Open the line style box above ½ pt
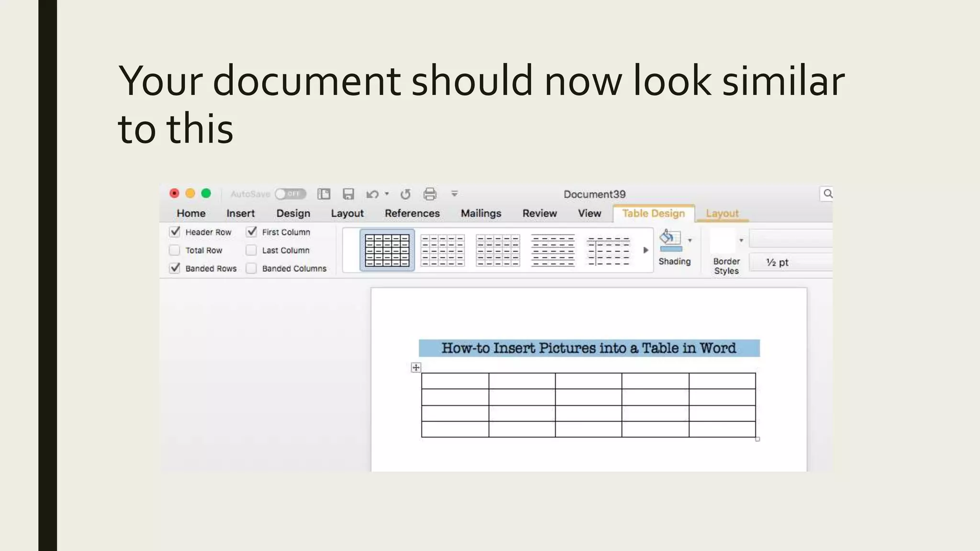 [791, 238]
